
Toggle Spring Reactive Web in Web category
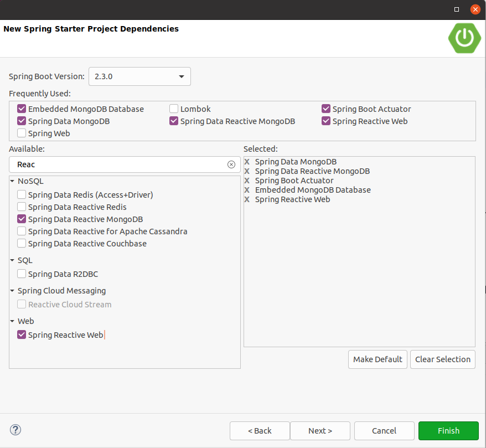point(22,335)
